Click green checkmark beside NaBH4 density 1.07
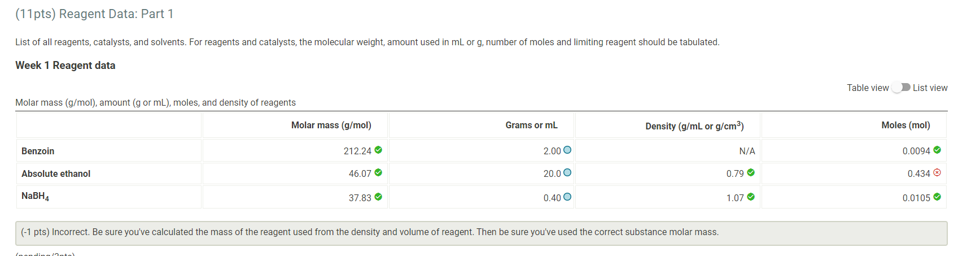The image size is (980, 256). pos(751,197)
